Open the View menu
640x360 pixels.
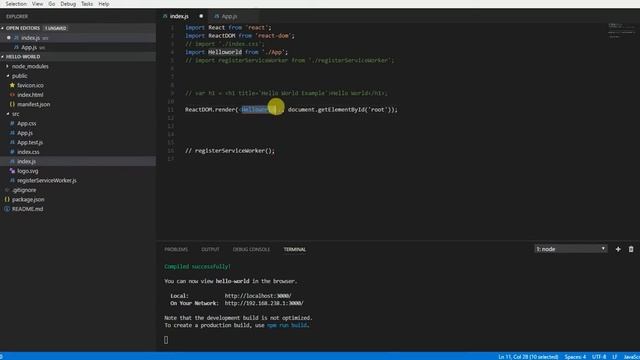(x=38, y=4)
